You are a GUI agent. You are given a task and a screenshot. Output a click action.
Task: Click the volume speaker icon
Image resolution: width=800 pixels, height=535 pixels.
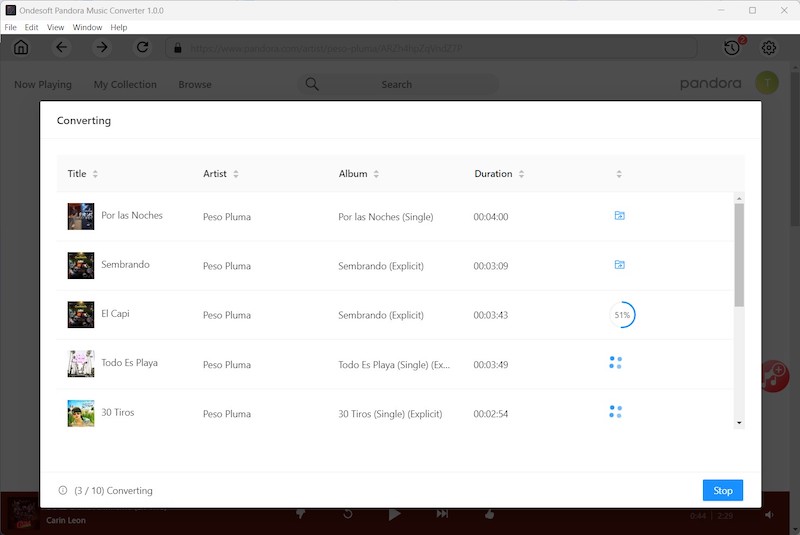[769, 515]
